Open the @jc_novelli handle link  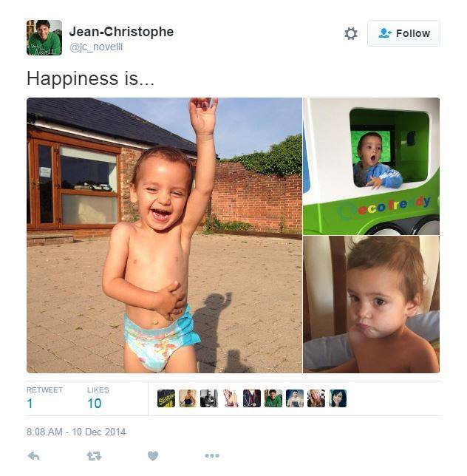click(96, 47)
